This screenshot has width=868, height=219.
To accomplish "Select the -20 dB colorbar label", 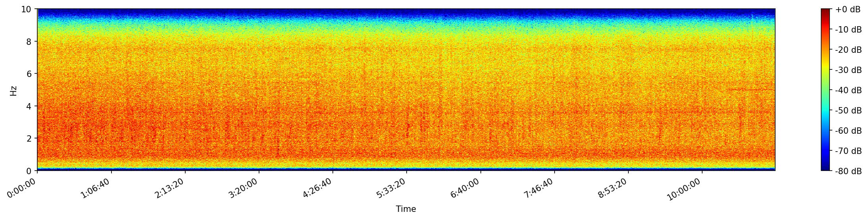I will pos(848,50).
